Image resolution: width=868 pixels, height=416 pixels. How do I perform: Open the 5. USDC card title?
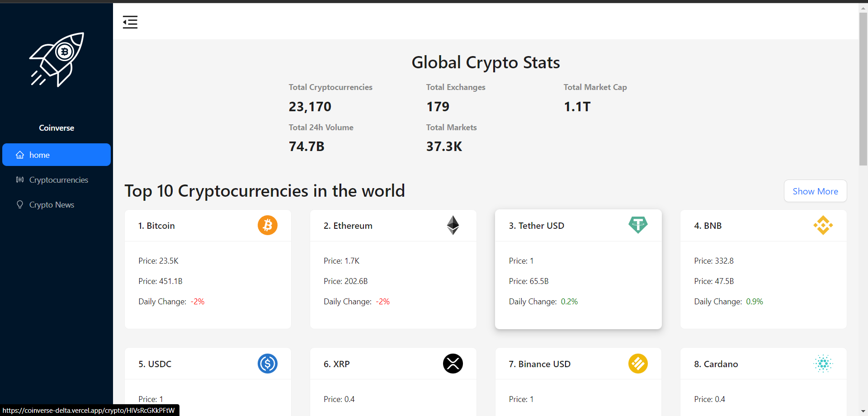[x=155, y=364]
